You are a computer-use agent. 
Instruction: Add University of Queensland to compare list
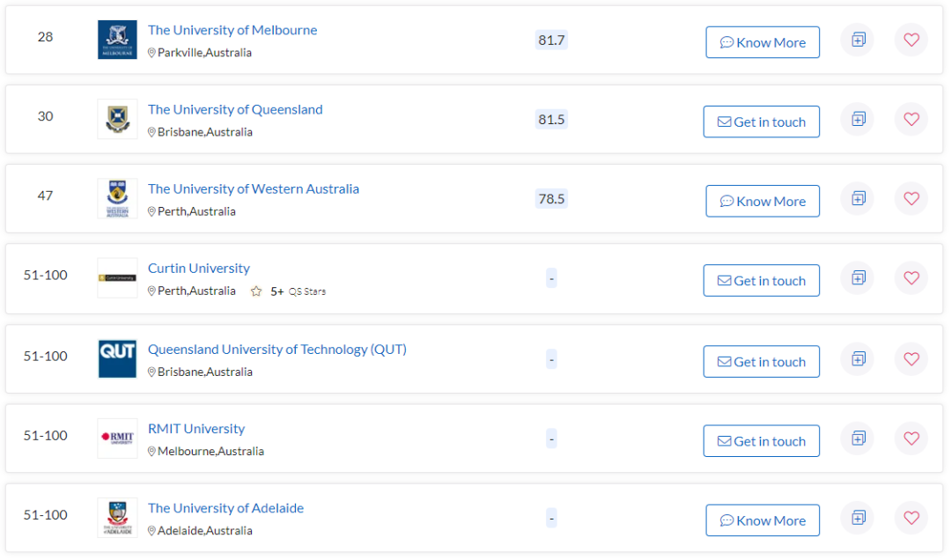[x=858, y=120]
